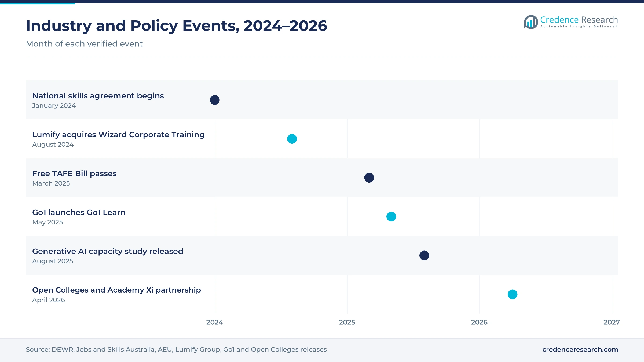The width and height of the screenshot is (644, 362).
Task: Click the 2025 axis label
Action: [x=347, y=322]
